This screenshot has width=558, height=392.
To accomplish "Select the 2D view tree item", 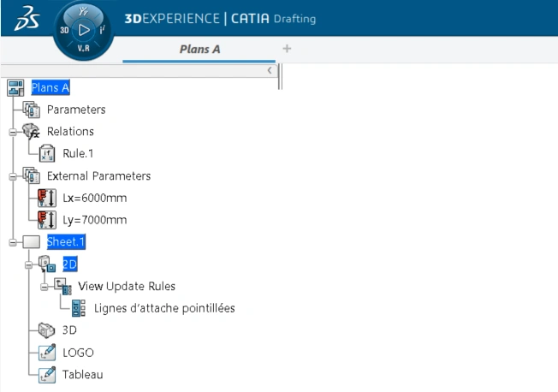I will click(x=69, y=264).
